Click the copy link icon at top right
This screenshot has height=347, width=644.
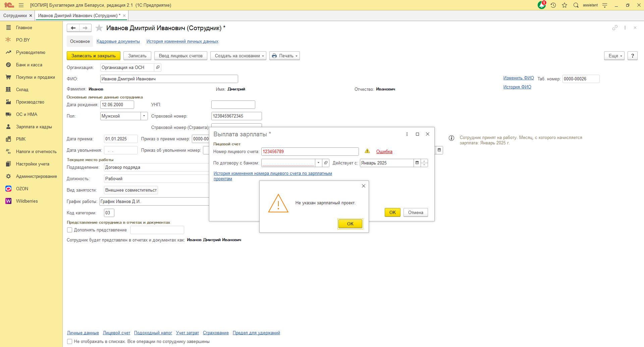614,28
